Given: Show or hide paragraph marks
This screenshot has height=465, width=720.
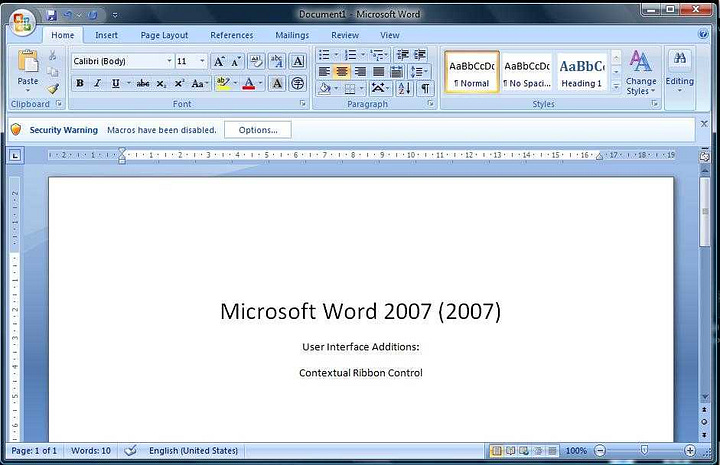Looking at the screenshot, I should coord(425,88).
